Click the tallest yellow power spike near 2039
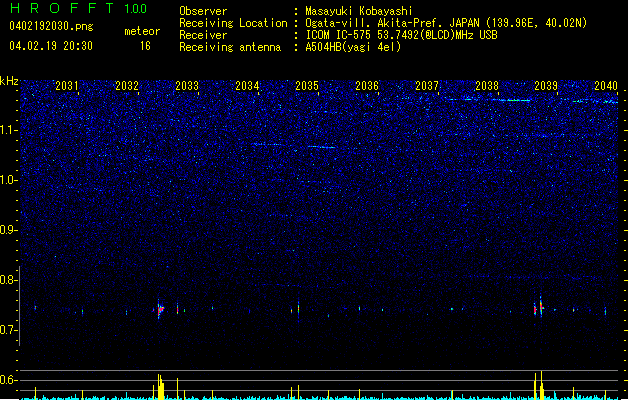This screenshot has height=400, width=629. 542,385
